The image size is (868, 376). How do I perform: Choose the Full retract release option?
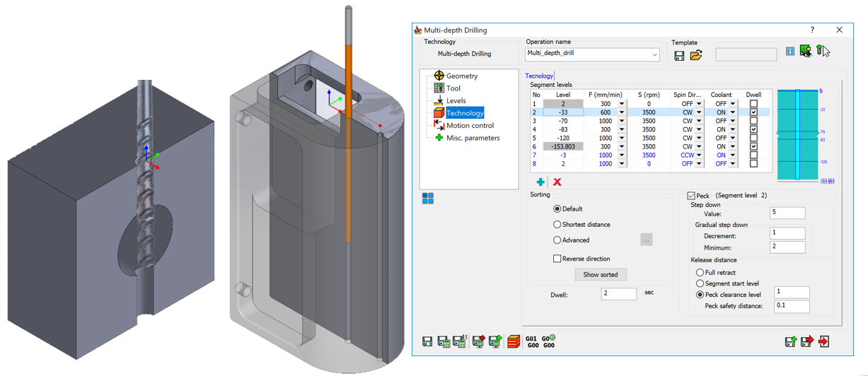click(x=700, y=273)
